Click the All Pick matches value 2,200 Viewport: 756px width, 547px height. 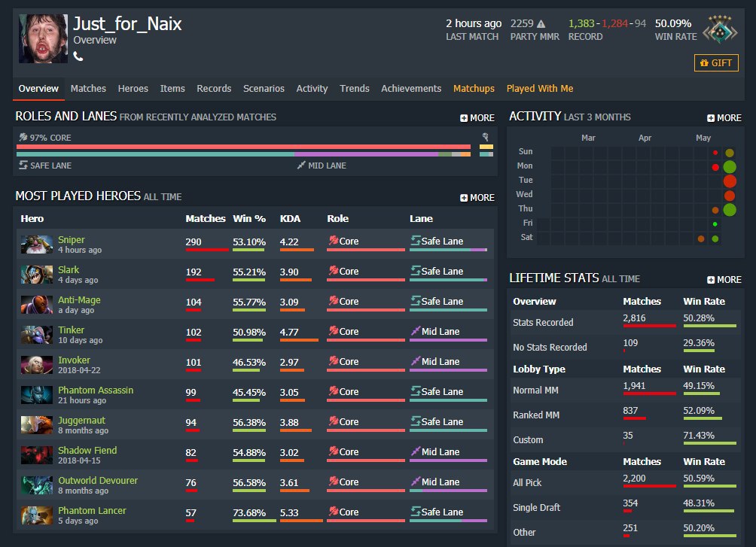634,479
